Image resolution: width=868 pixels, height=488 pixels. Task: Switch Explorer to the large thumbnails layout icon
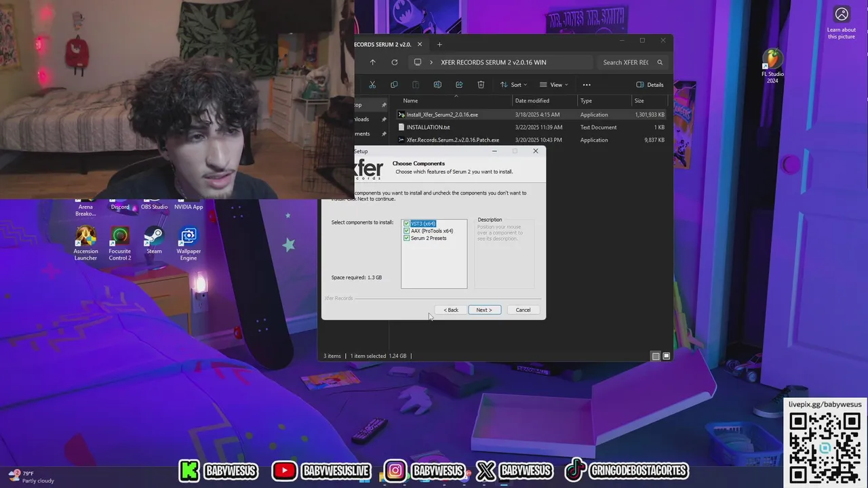coord(667,356)
